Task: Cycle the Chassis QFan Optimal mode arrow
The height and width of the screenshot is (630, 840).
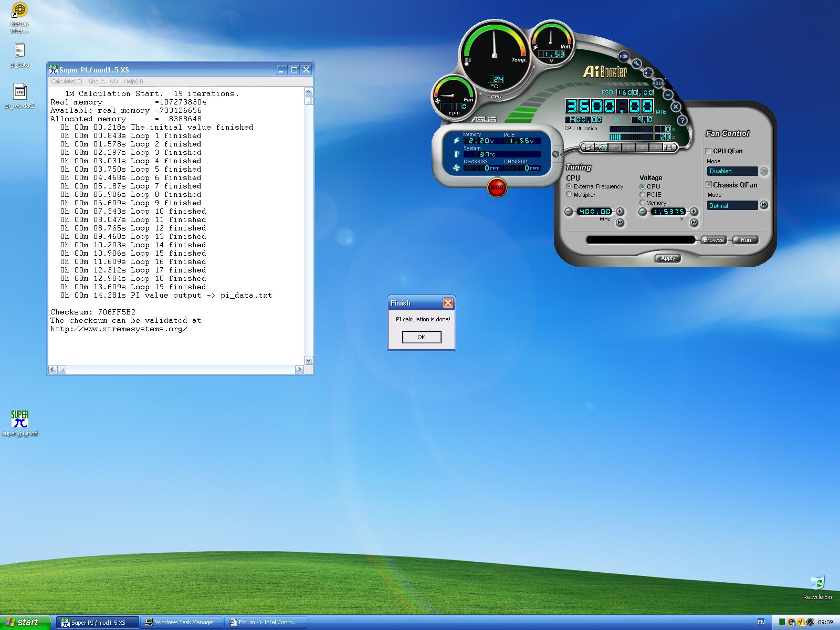Action: (x=764, y=205)
